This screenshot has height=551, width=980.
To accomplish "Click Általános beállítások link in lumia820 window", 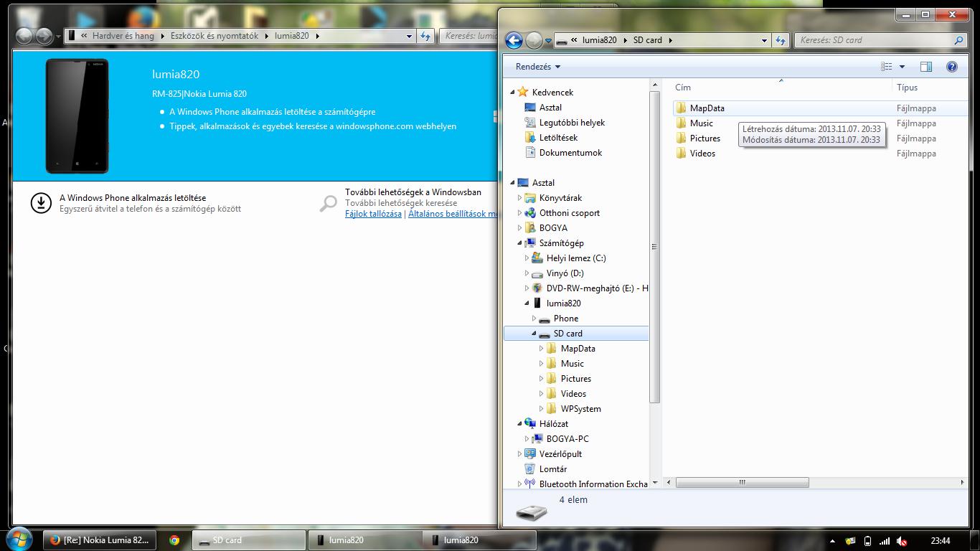I will (x=453, y=214).
